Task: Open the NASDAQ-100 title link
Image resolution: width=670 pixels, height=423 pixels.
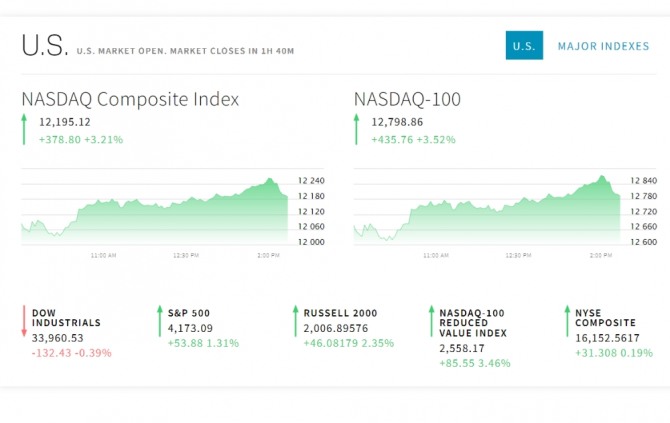Action: click(408, 100)
